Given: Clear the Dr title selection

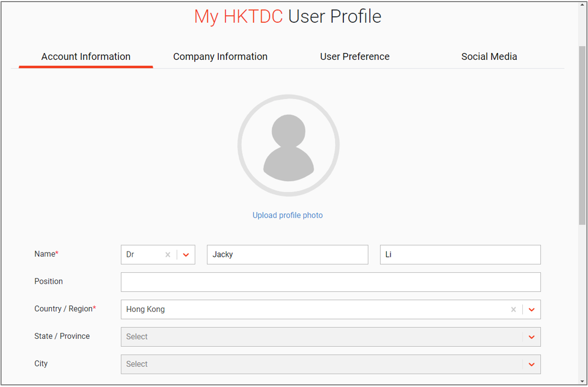Looking at the screenshot, I should (168, 255).
